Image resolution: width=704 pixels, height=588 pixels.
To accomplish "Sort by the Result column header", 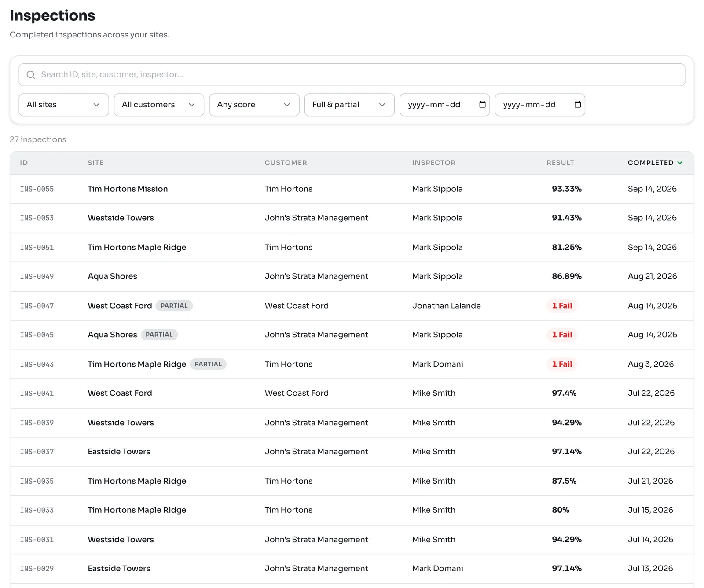I will click(560, 163).
